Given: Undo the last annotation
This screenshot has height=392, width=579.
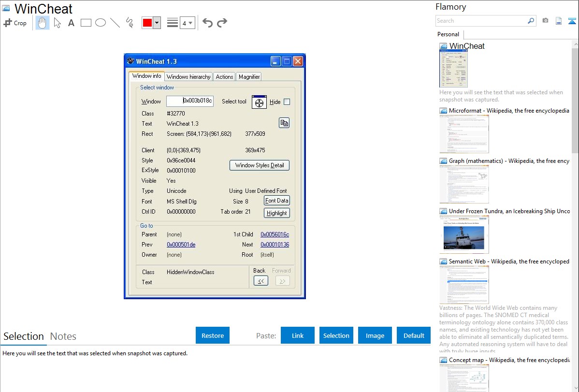Looking at the screenshot, I should [x=207, y=23].
